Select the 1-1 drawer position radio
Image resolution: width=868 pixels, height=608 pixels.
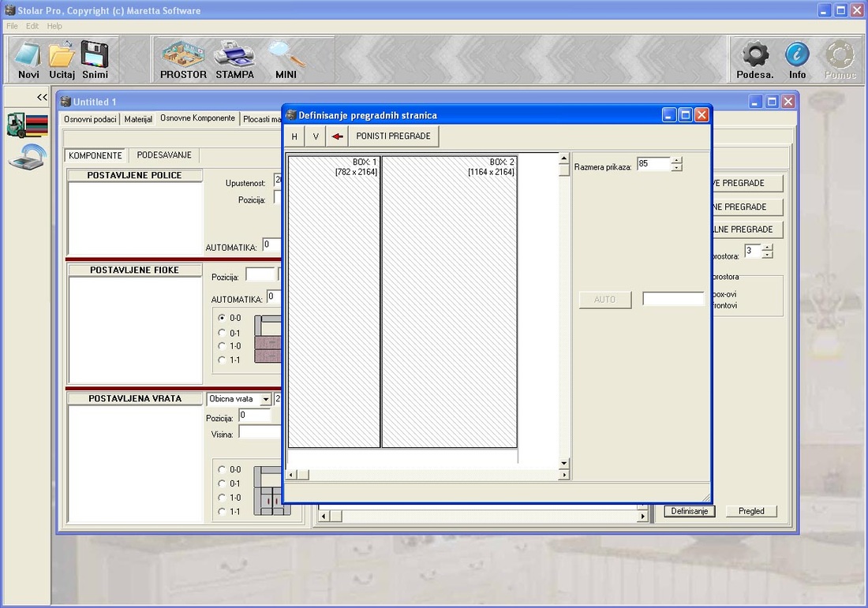point(222,360)
